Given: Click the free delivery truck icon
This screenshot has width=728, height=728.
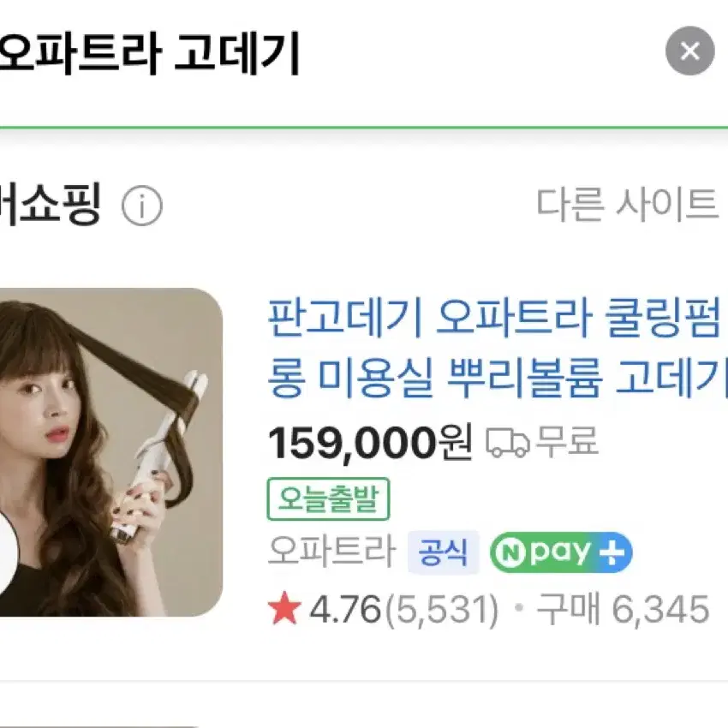Looking at the screenshot, I should click(x=508, y=442).
